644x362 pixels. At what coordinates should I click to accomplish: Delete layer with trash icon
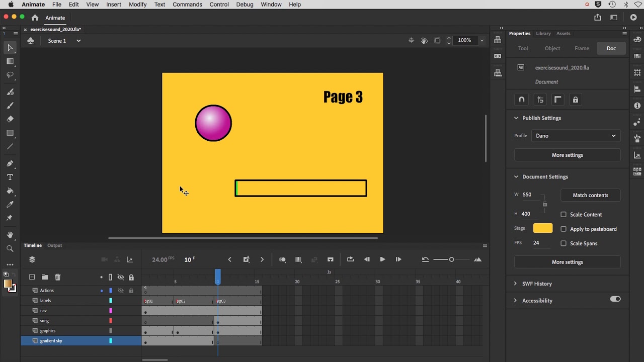point(58,277)
